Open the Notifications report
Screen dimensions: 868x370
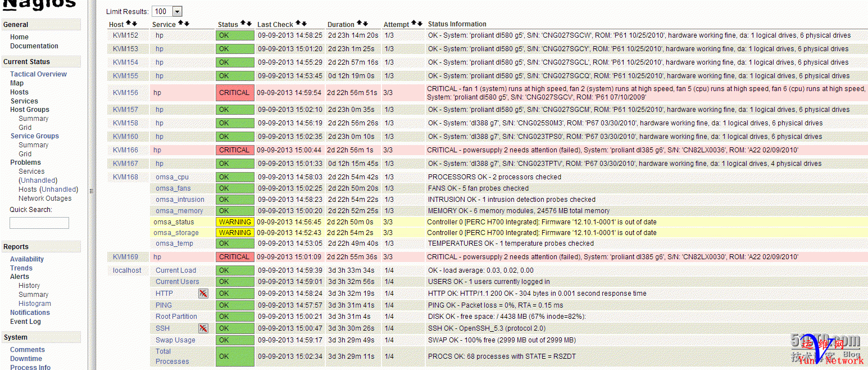click(30, 313)
